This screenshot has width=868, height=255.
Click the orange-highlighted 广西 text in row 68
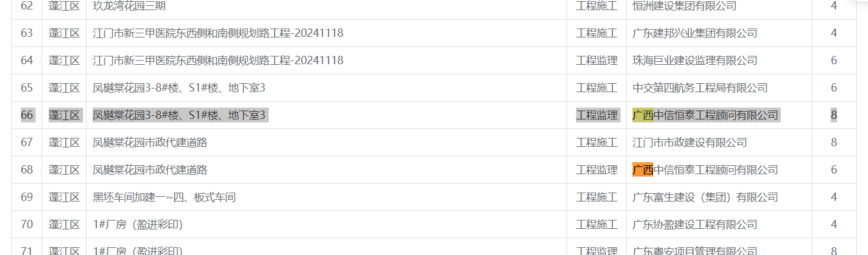tap(643, 170)
